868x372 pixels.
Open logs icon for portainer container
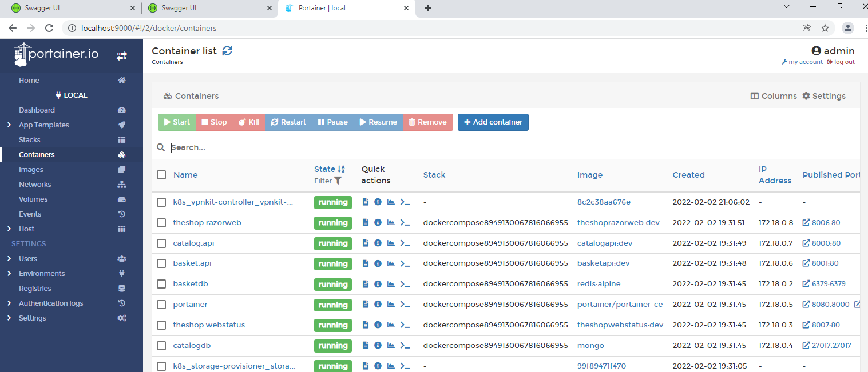point(366,305)
